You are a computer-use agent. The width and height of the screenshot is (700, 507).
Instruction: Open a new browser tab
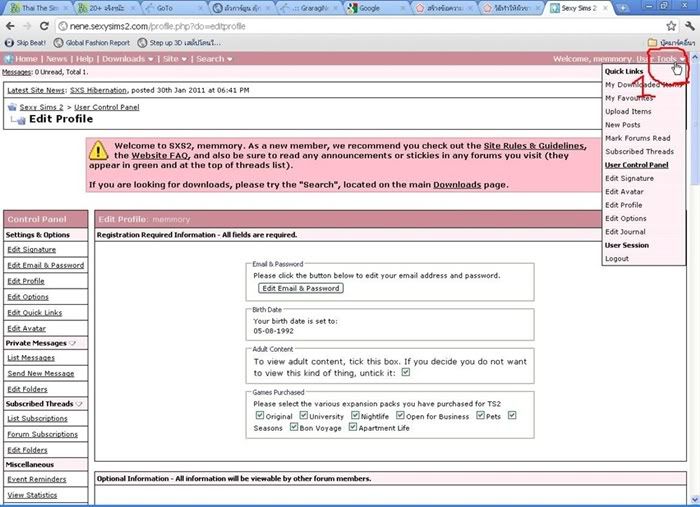622,8
